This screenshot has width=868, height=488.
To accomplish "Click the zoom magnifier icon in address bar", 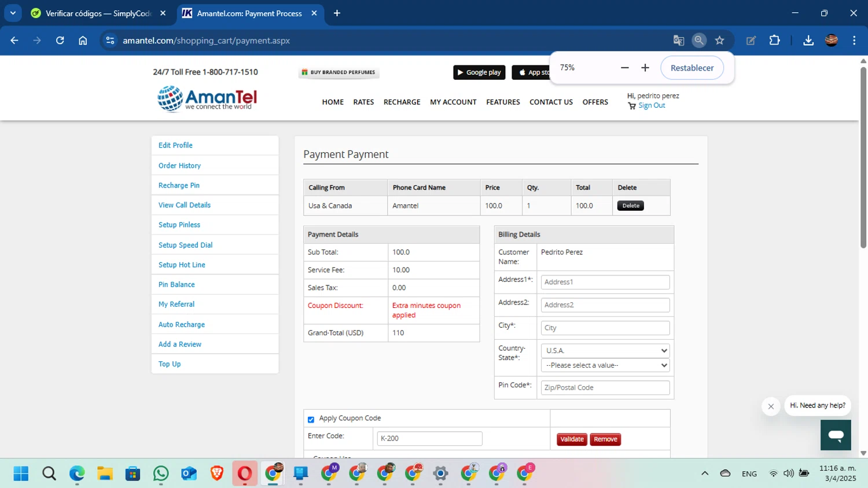I will 699,40.
